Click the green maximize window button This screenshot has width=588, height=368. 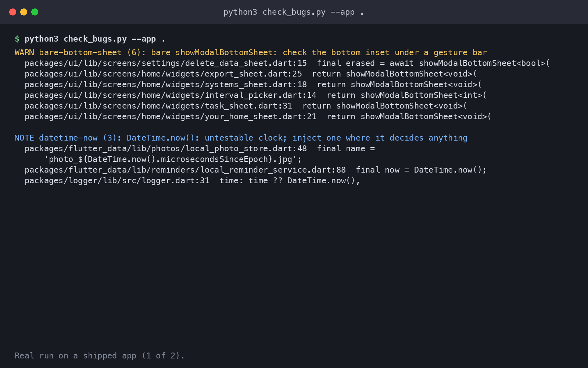pyautogui.click(x=35, y=12)
